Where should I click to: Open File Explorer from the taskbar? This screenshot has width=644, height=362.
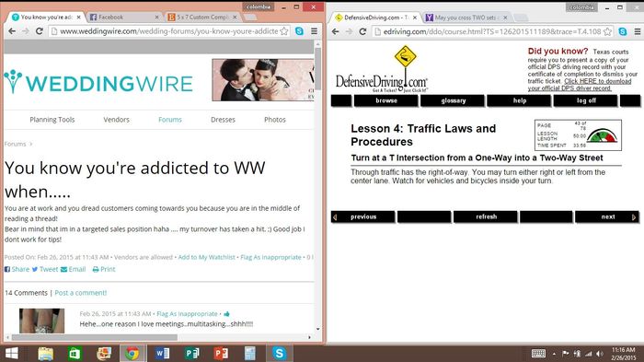(46, 354)
